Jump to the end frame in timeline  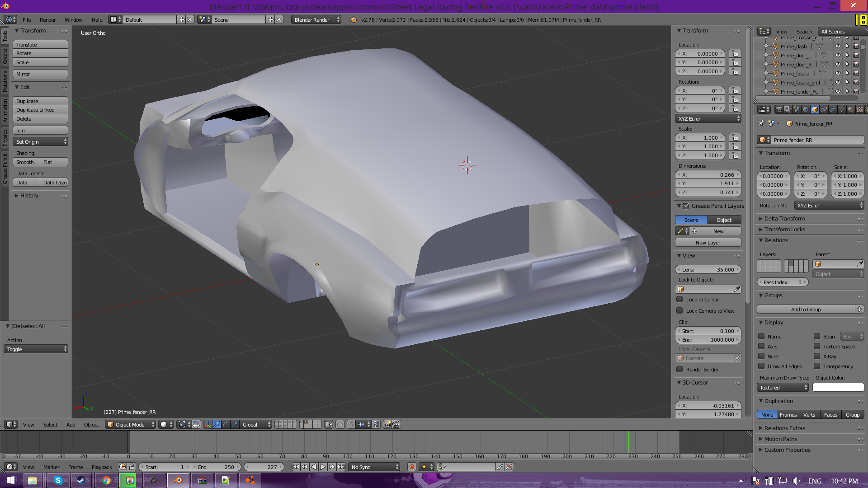click(341, 467)
